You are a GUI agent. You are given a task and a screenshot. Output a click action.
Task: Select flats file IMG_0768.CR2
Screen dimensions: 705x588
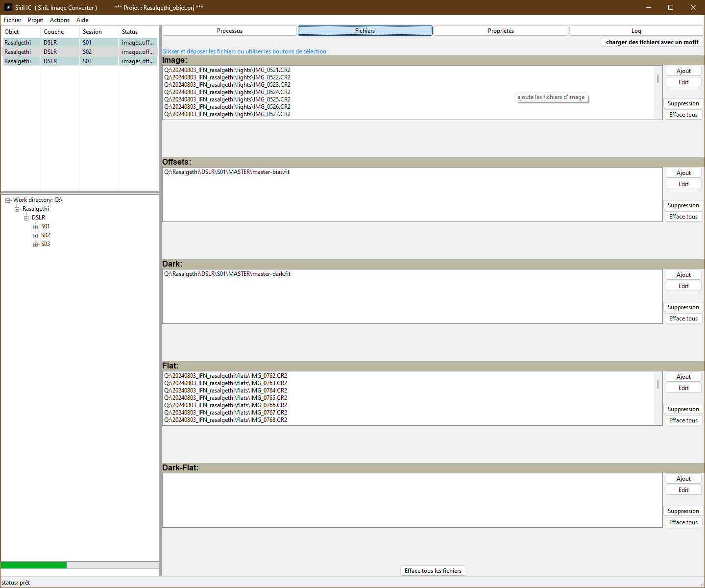coord(225,420)
